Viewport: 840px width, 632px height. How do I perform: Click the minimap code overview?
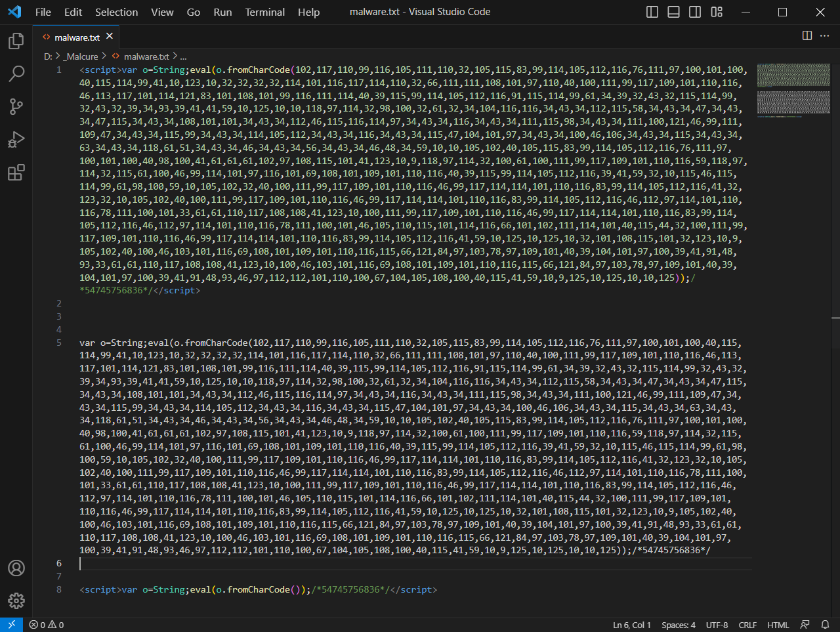point(793,90)
